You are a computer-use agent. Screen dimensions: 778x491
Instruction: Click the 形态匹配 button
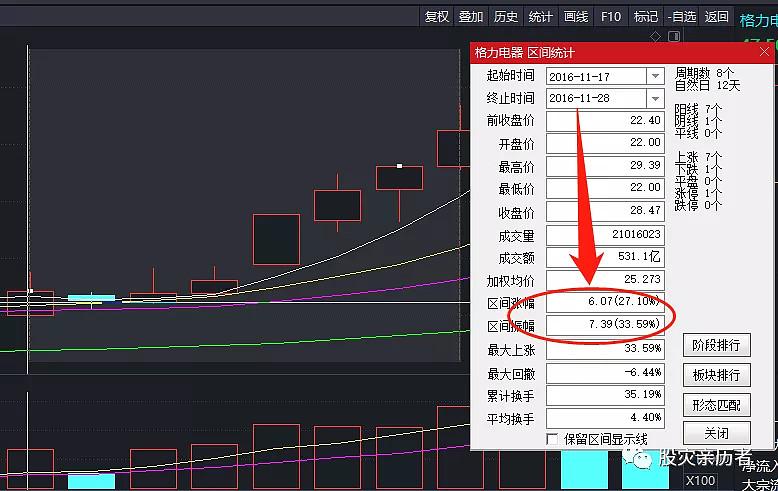[x=716, y=405]
